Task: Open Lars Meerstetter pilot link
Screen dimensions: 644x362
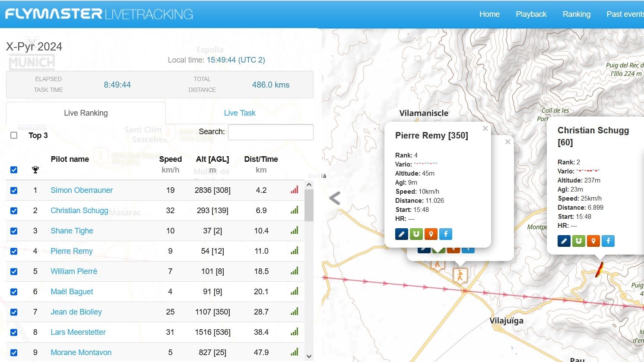Action: coord(78,332)
